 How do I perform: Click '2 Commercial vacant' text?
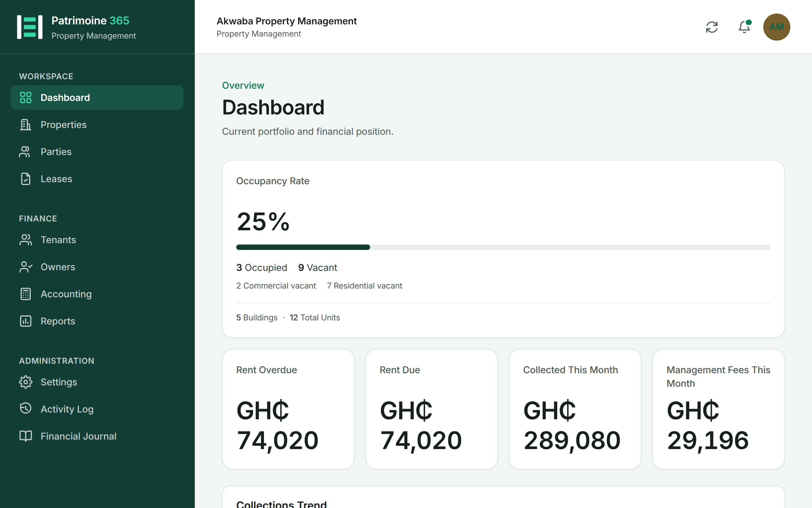pos(276,286)
